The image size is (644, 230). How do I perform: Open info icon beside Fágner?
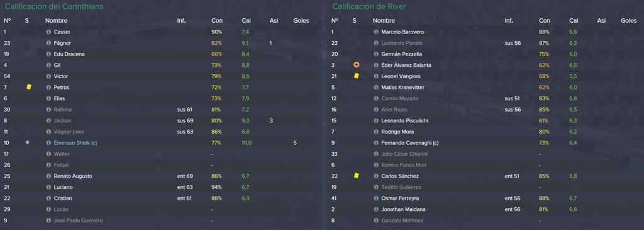48,43
